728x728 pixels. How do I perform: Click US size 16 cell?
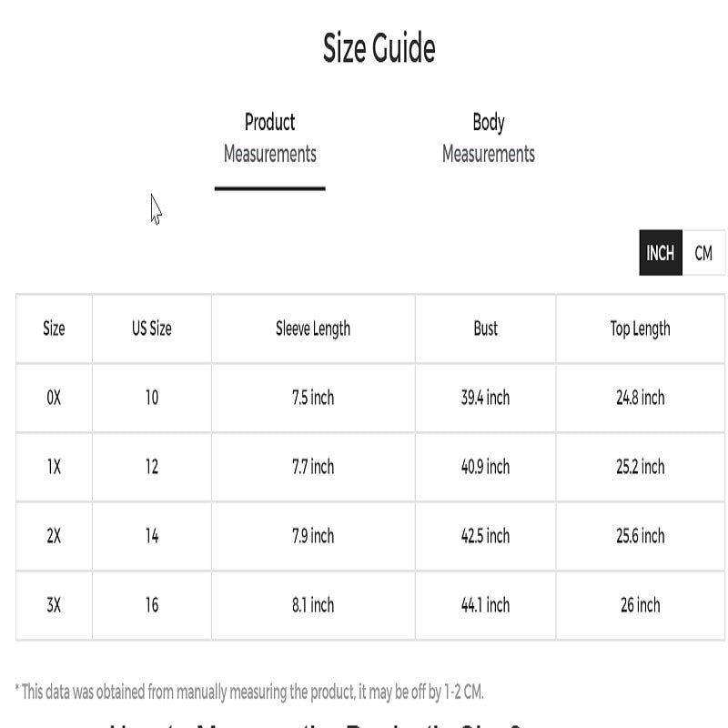click(x=151, y=605)
